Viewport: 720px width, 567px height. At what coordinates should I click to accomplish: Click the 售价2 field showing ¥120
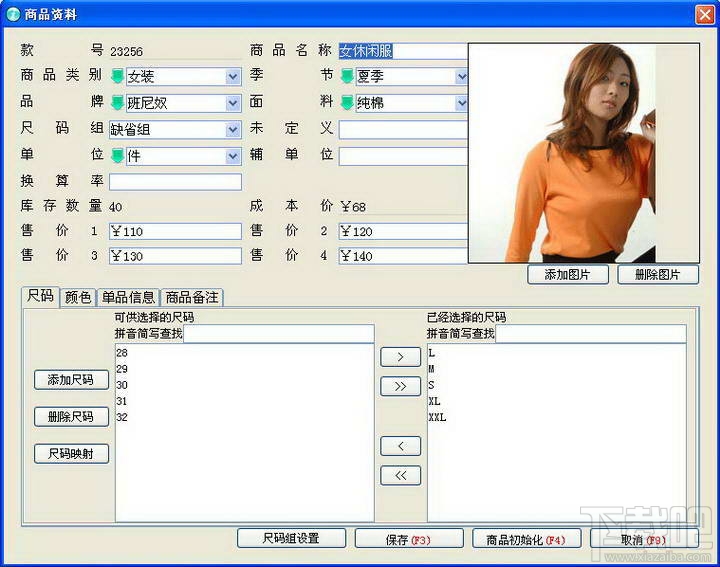403,231
